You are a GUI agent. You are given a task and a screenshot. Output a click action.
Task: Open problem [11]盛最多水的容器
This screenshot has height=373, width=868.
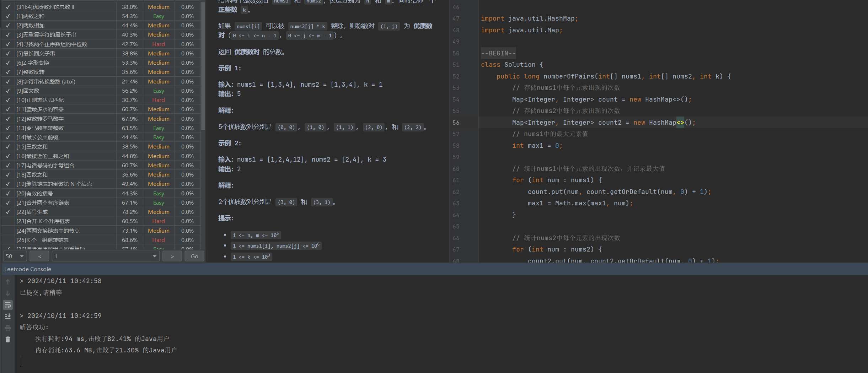point(40,109)
